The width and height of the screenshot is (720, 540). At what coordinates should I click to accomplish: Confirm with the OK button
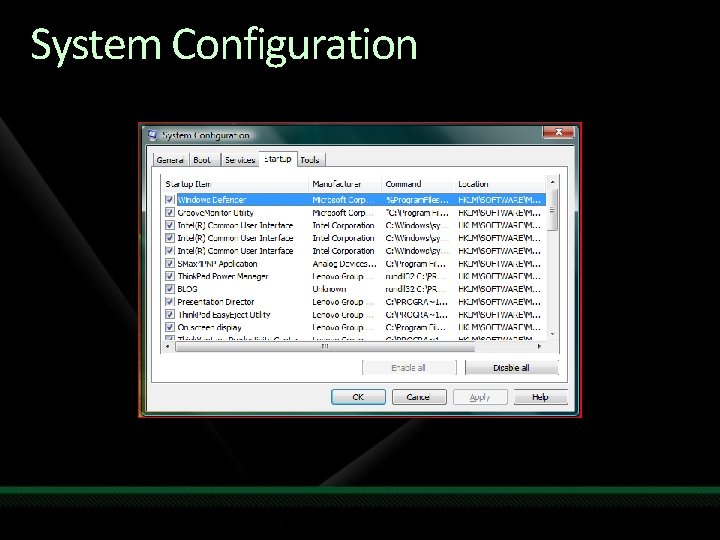(x=358, y=397)
